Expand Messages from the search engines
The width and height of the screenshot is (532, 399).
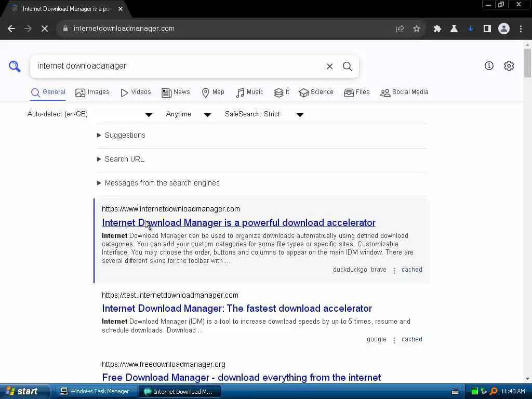pyautogui.click(x=158, y=183)
